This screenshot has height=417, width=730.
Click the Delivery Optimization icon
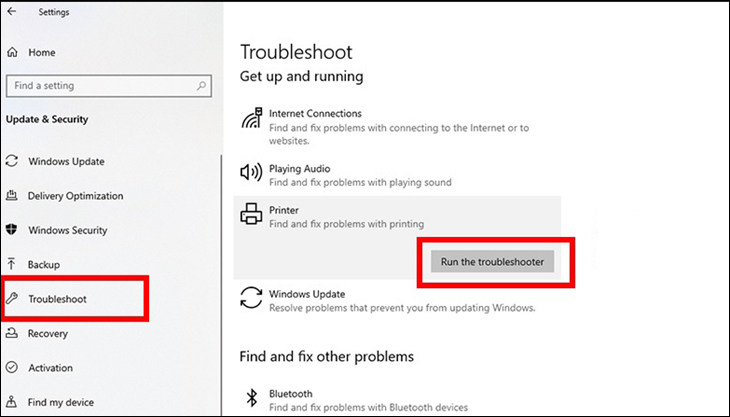(12, 196)
